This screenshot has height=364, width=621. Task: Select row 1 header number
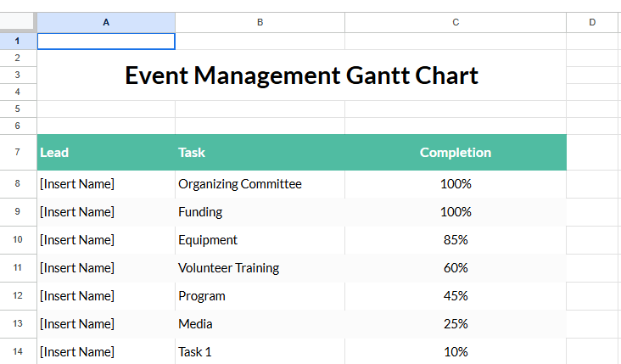pyautogui.click(x=18, y=41)
